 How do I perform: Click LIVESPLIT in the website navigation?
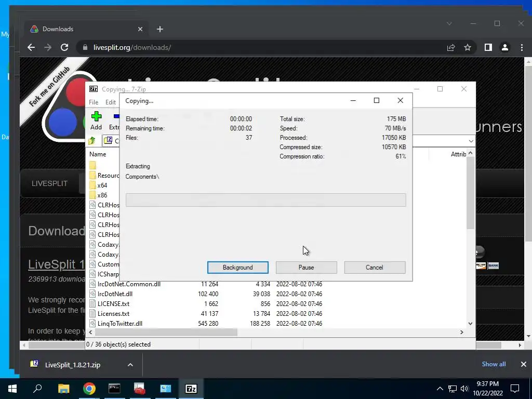[x=49, y=183]
